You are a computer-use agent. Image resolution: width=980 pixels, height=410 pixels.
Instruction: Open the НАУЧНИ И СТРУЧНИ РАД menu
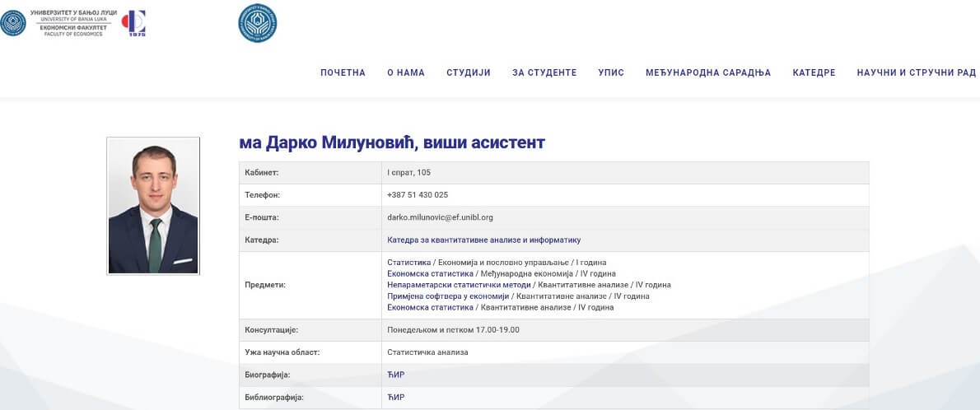pos(916,72)
